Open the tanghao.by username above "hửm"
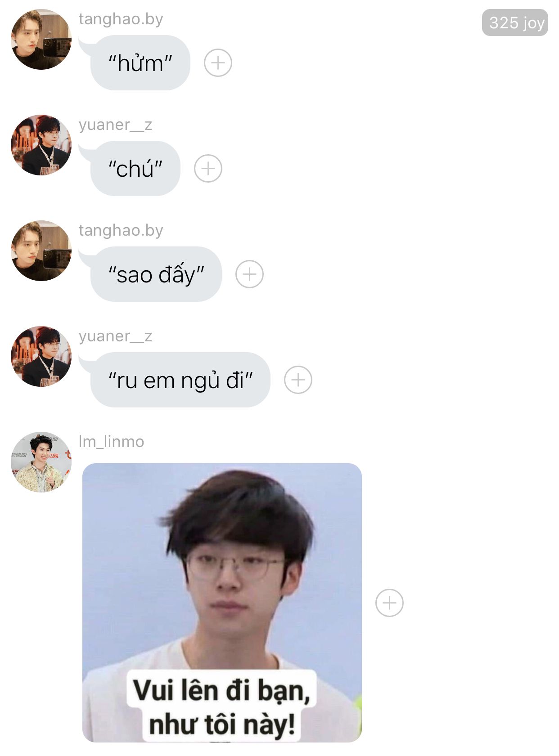This screenshot has height=756, width=559. (x=121, y=19)
